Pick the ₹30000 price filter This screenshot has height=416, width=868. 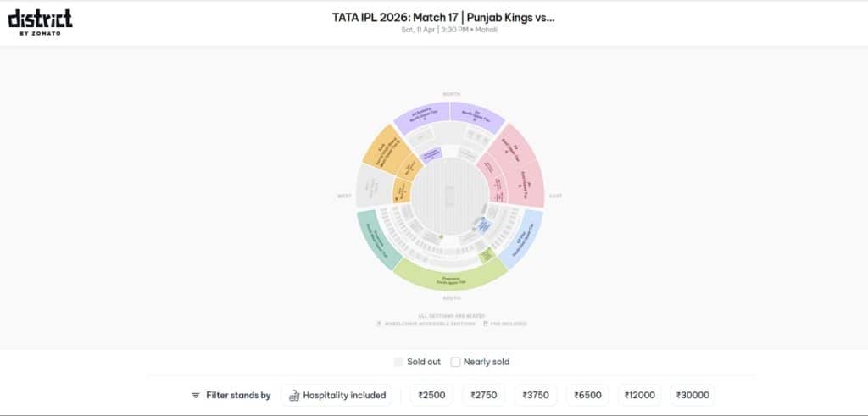point(693,396)
